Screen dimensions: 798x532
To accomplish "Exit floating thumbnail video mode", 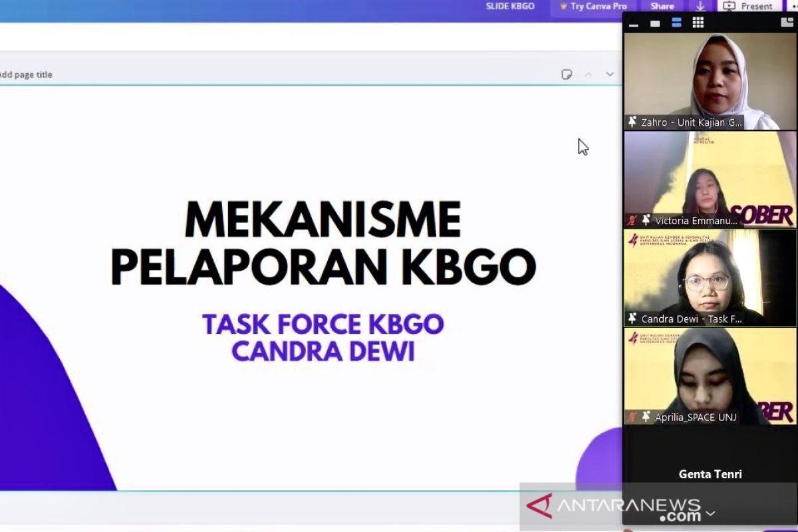I will click(787, 23).
